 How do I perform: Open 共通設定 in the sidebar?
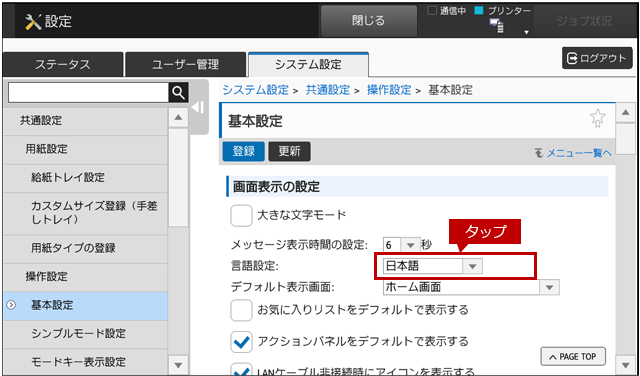point(85,120)
